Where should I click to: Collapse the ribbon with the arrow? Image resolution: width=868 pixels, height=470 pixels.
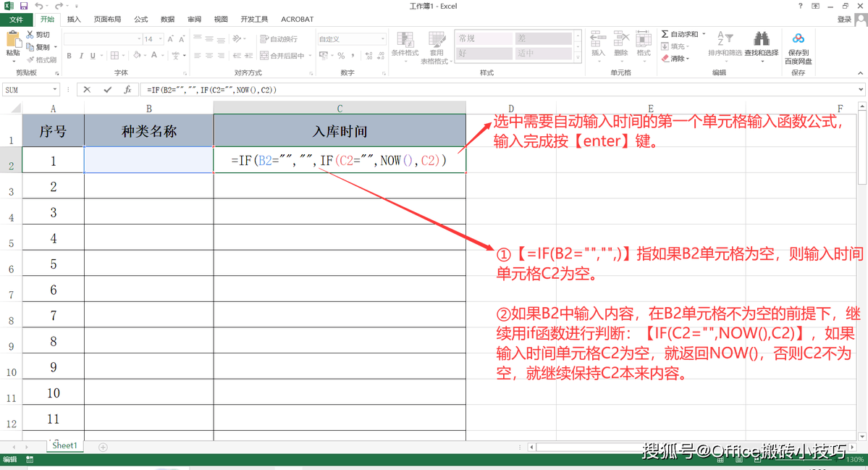[860, 73]
